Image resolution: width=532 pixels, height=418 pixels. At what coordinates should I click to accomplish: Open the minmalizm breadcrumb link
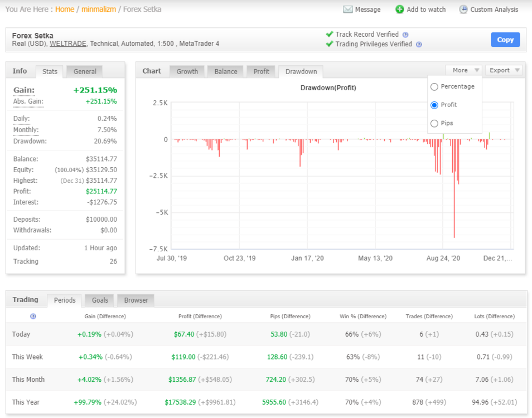coord(98,9)
